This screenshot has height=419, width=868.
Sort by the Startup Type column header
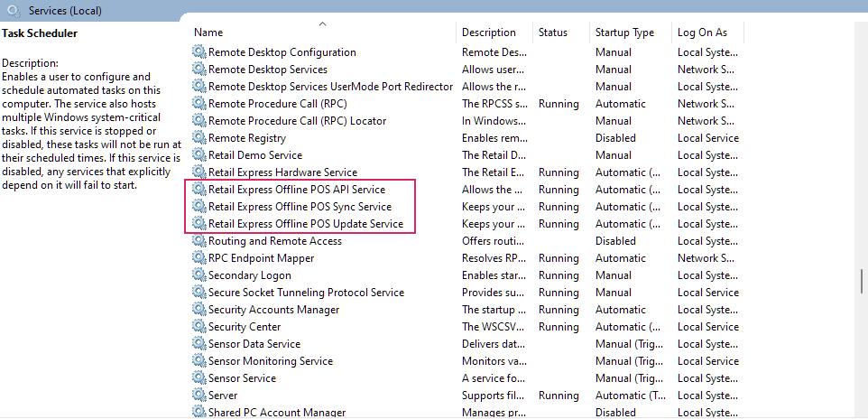click(624, 33)
